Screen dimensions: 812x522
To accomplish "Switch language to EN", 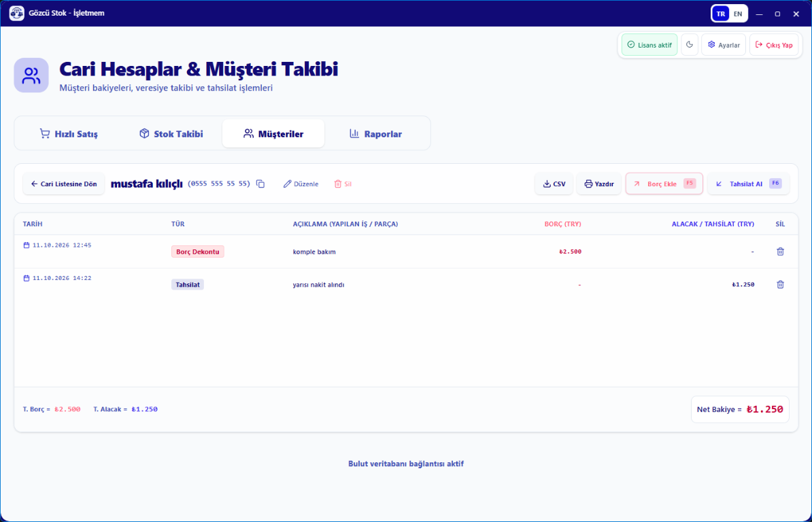I will click(738, 14).
